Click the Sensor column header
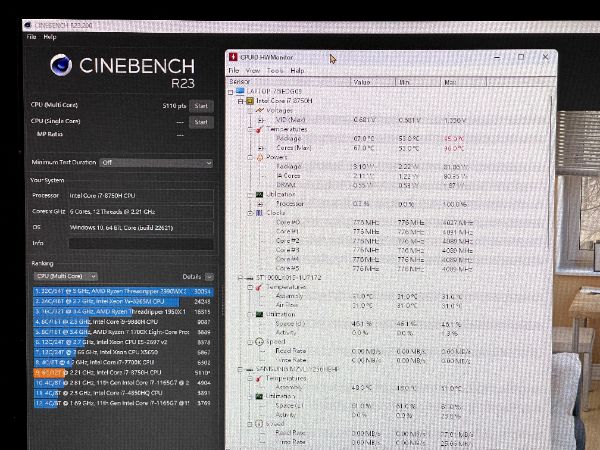The image size is (600, 450). pyautogui.click(x=289, y=82)
